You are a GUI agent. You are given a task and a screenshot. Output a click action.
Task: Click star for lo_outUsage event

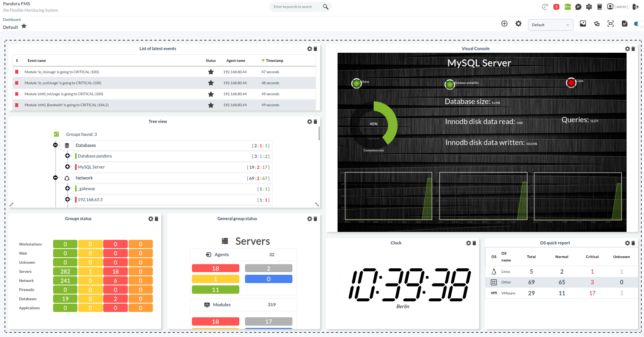click(x=211, y=83)
